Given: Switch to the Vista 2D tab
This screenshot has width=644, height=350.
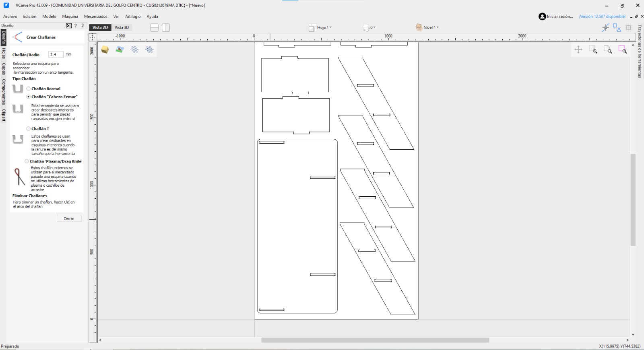Looking at the screenshot, I should point(100,27).
